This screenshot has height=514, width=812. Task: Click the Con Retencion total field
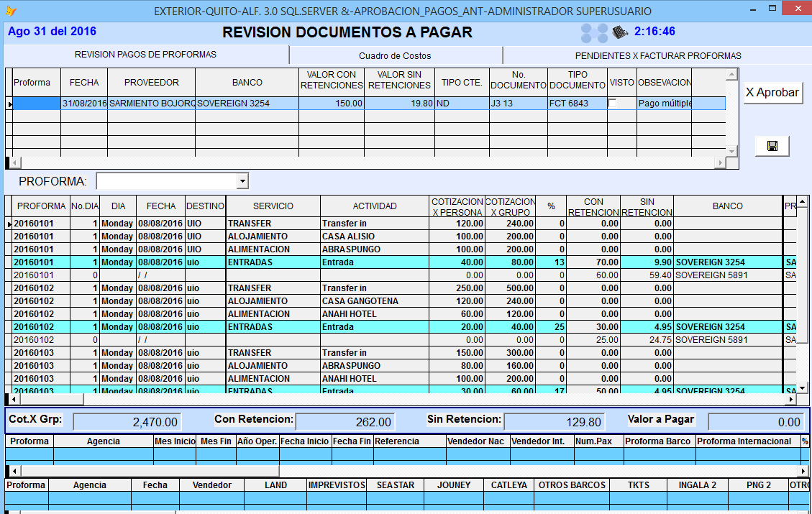pyautogui.click(x=345, y=422)
